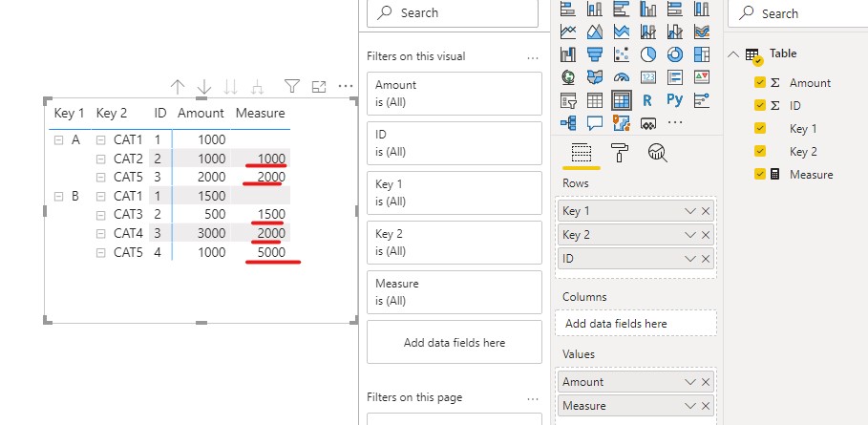
Task: Select the Pie chart visualization icon
Action: tap(648, 54)
